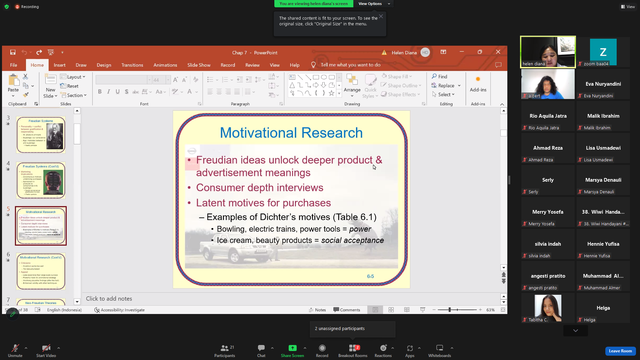640x360 pixels.
Task: Select slide 6 Motivational Research Cont'd thumbnail
Action: (x=41, y=271)
